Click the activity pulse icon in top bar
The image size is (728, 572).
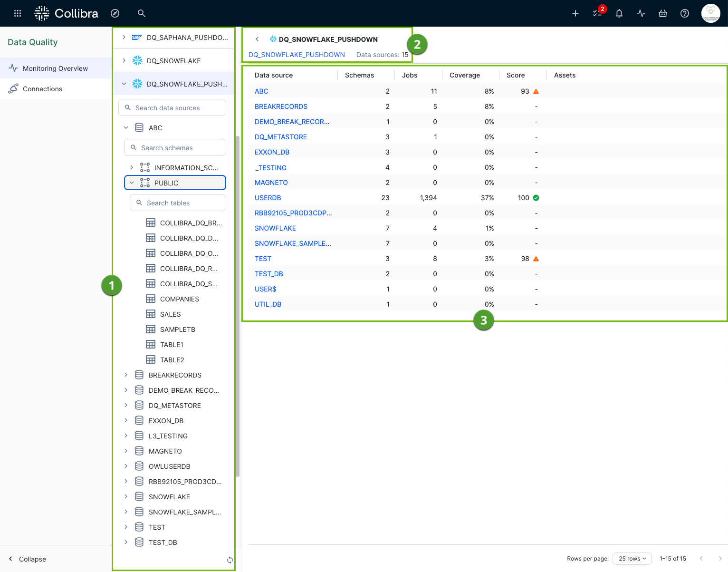[x=641, y=13]
